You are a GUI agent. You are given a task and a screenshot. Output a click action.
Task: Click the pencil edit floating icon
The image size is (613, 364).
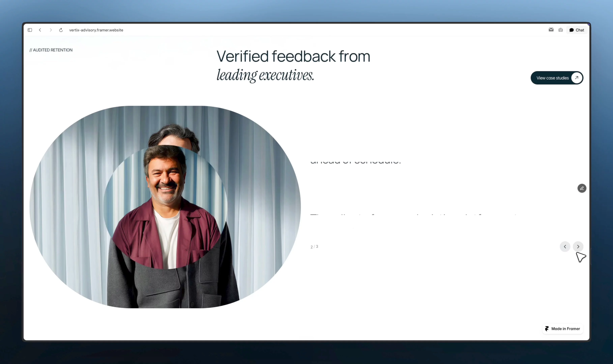(582, 188)
